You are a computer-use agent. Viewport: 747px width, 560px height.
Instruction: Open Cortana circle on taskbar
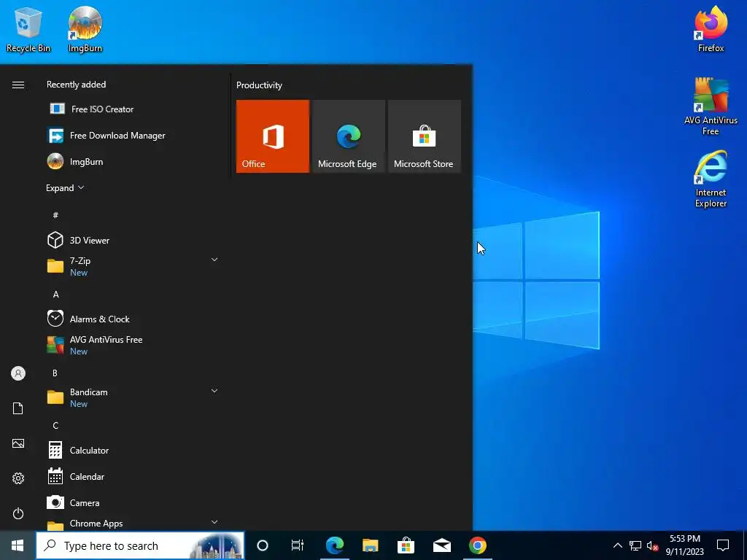[x=263, y=545]
